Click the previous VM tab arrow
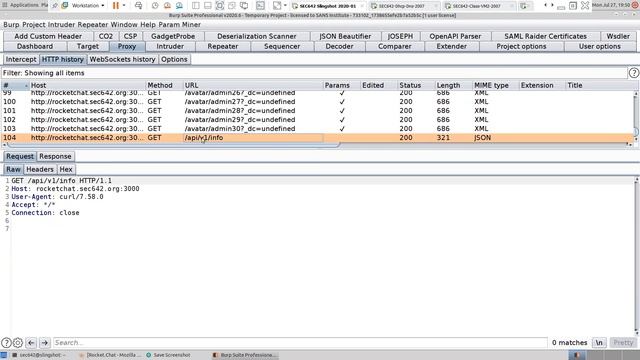The image size is (640, 360). point(546,5)
